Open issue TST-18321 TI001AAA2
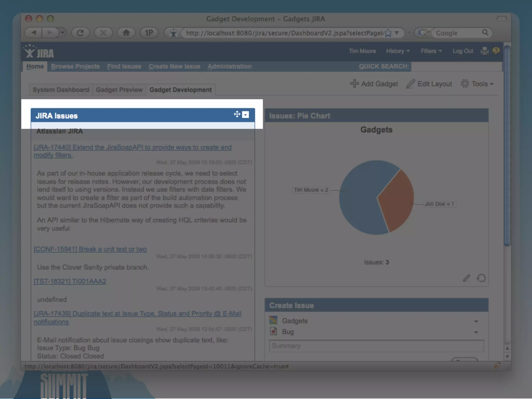 [x=70, y=281]
